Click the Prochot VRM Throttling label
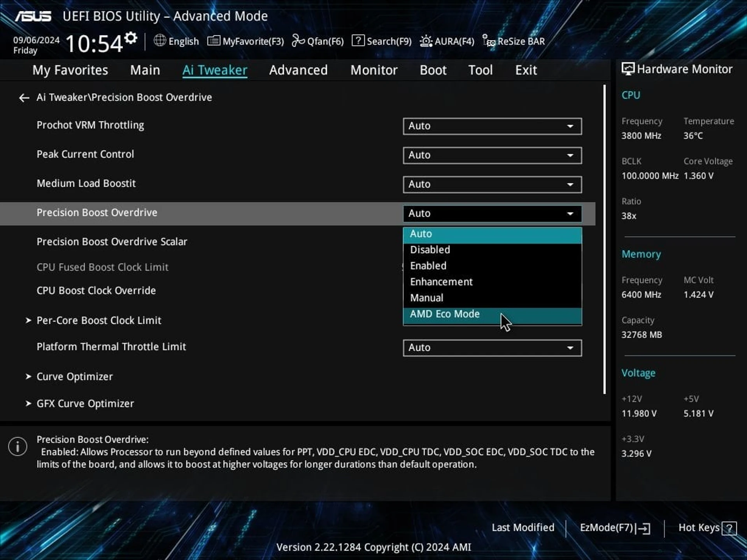 [90, 125]
